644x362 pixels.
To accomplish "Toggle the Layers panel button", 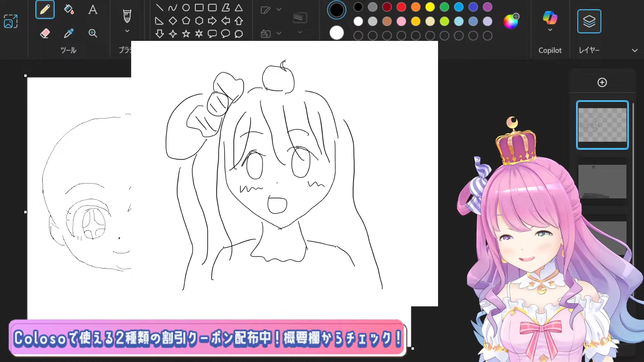I will tap(589, 21).
